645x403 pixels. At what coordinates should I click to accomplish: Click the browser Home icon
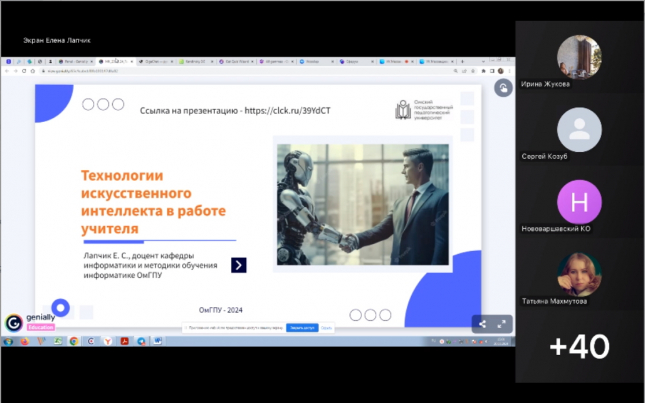tap(32, 71)
